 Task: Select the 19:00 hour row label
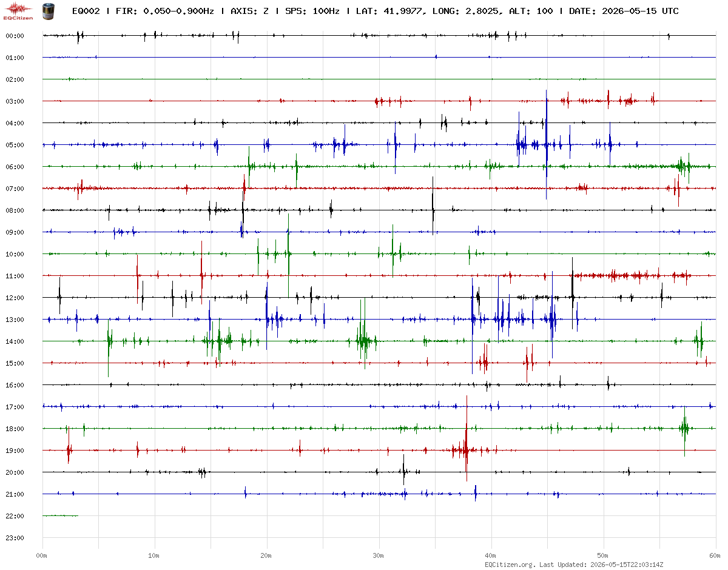coord(15,451)
